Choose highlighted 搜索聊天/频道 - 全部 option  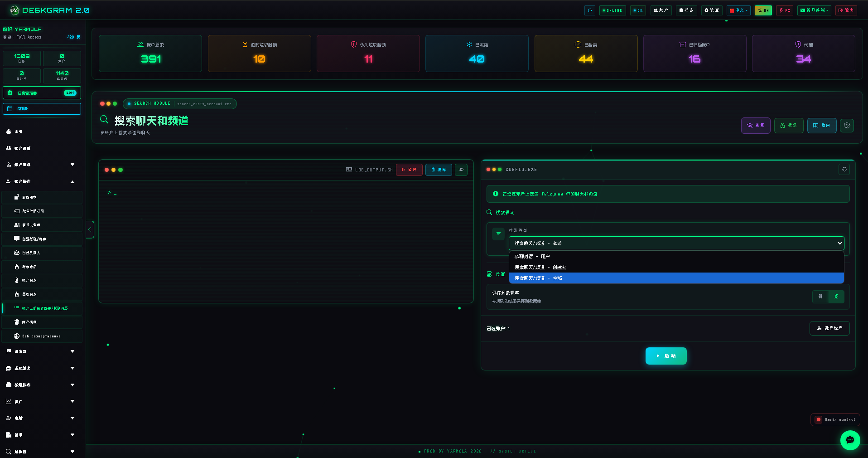click(676, 278)
